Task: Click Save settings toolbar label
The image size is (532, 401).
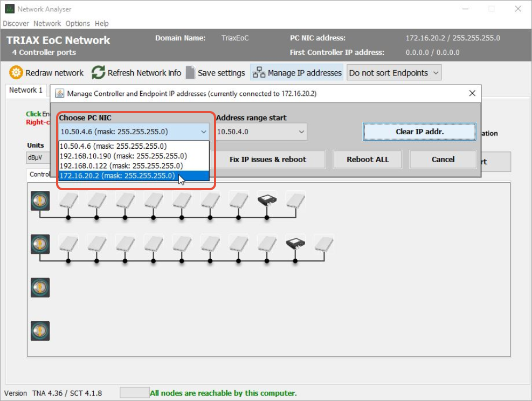Action: coord(221,73)
